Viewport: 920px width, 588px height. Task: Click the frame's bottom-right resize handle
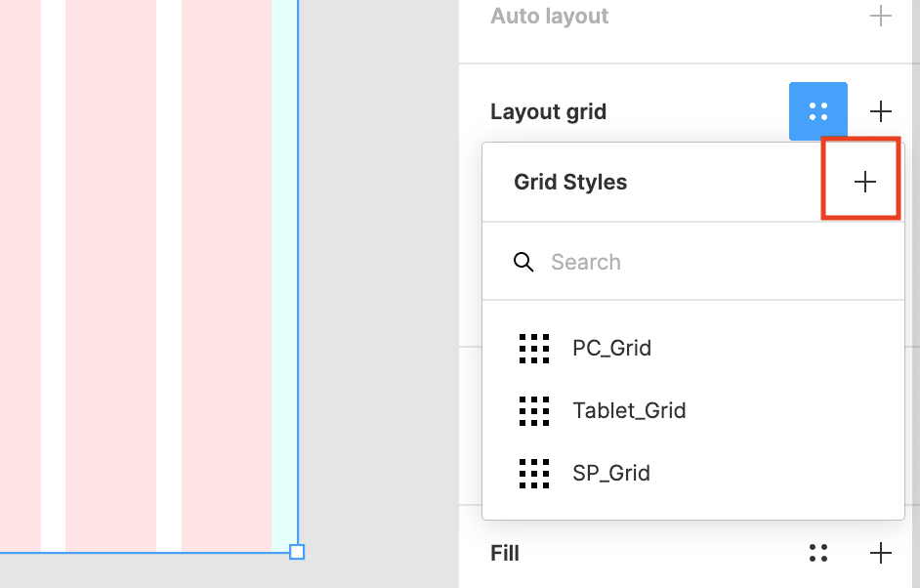pos(297,552)
